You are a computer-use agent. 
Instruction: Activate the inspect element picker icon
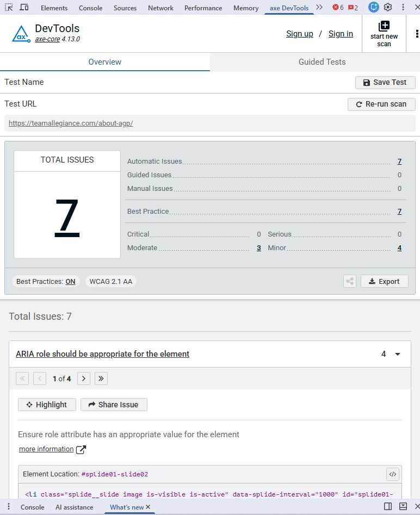point(9,7)
